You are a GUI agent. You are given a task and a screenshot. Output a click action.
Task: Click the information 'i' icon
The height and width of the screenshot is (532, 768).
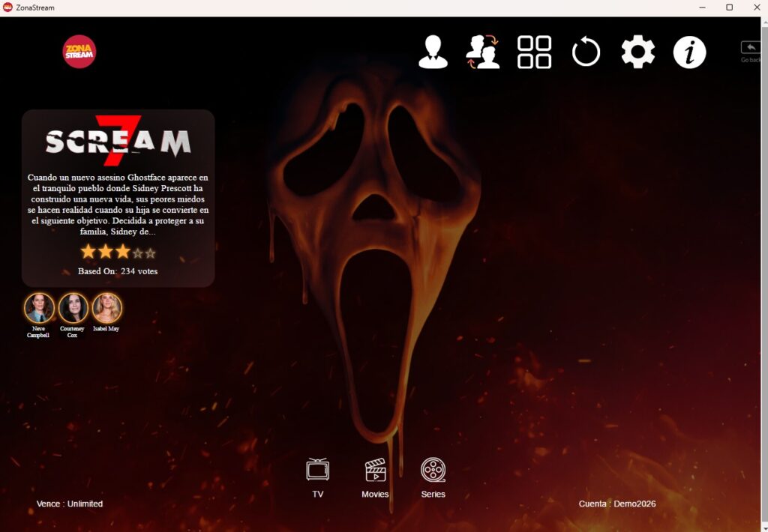689,52
